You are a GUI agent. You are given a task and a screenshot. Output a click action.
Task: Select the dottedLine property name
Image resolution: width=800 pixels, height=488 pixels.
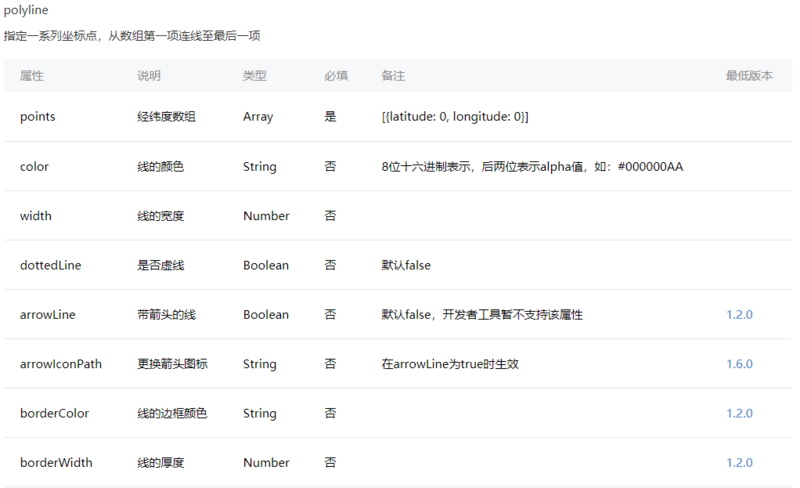point(51,265)
